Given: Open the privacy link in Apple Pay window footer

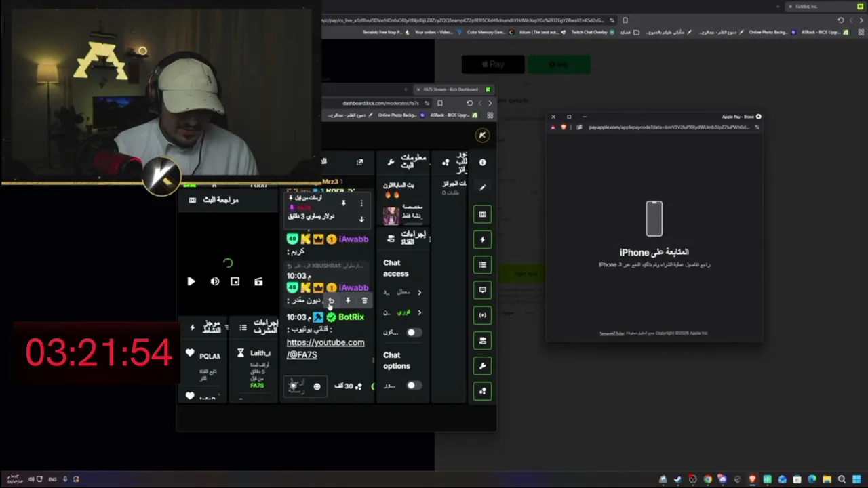Looking at the screenshot, I should tap(612, 333).
